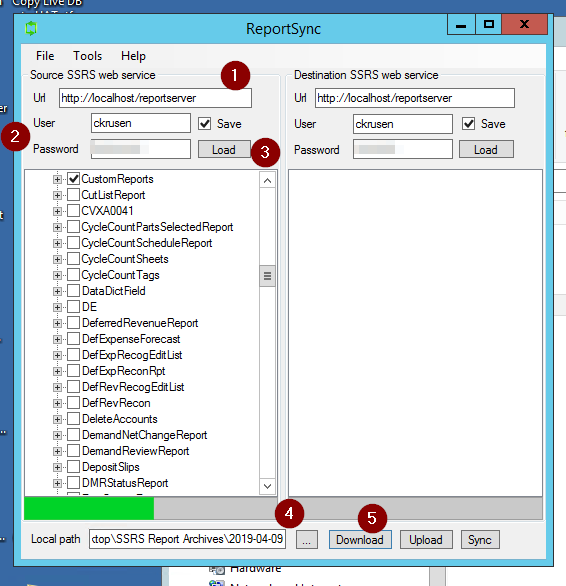Click the tree scrollbar up arrow
Image resolution: width=566 pixels, height=586 pixels.
pos(267,181)
